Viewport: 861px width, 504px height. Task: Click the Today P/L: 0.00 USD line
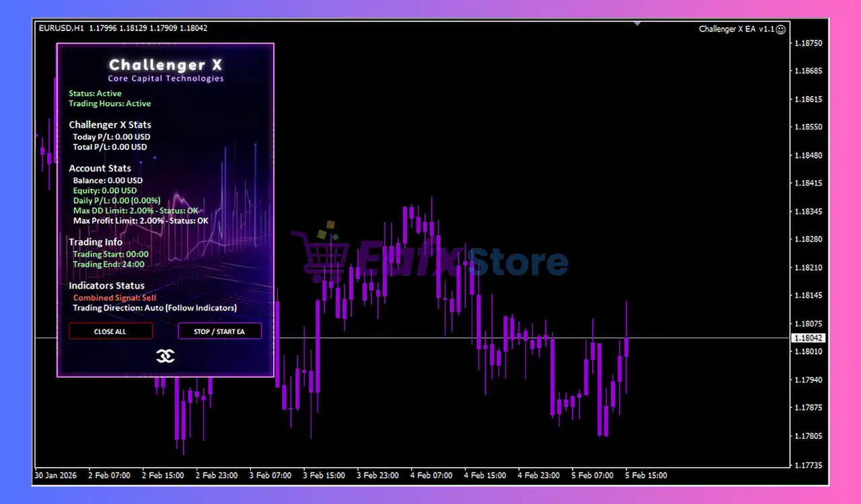coord(111,136)
